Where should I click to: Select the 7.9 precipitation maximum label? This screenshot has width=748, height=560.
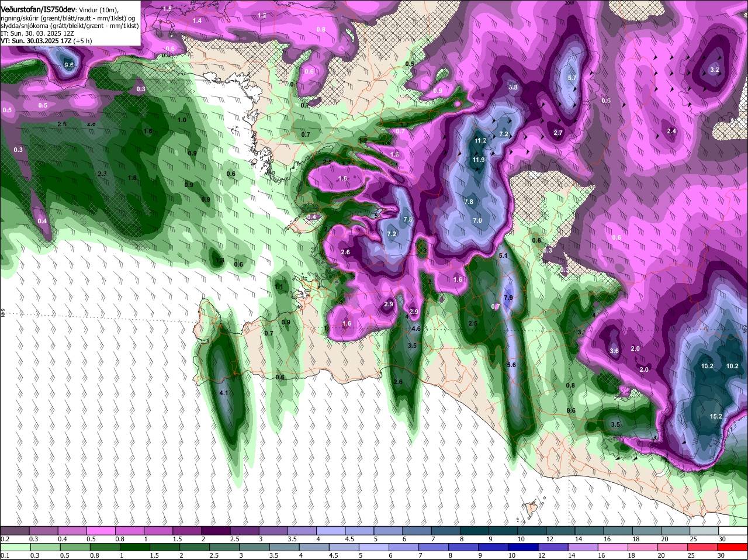click(x=508, y=298)
